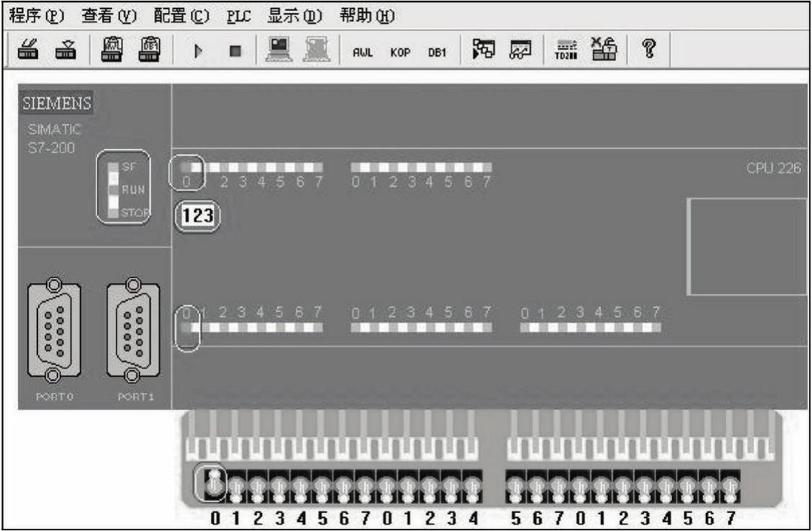Image resolution: width=812 pixels, height=531 pixels.
Task: Open the status chart icon
Action: 521,50
